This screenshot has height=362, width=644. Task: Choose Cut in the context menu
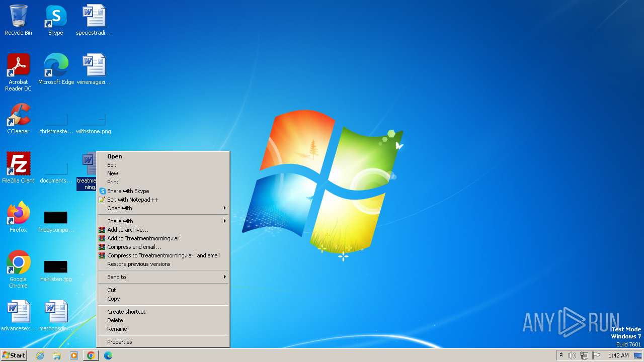(164, 290)
